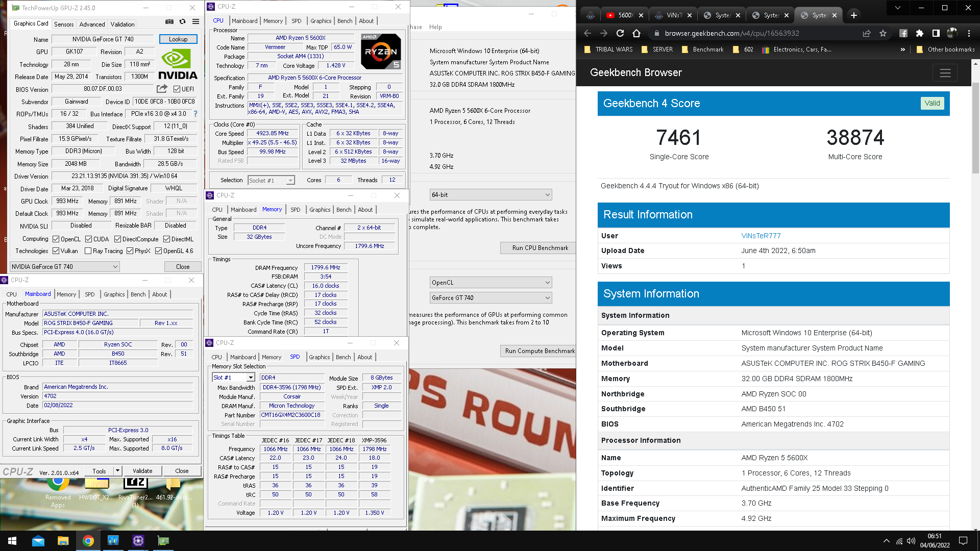This screenshot has height=551, width=980.
Task: Open Chrome's tab search chevron
Action: pyautogui.click(x=897, y=8)
